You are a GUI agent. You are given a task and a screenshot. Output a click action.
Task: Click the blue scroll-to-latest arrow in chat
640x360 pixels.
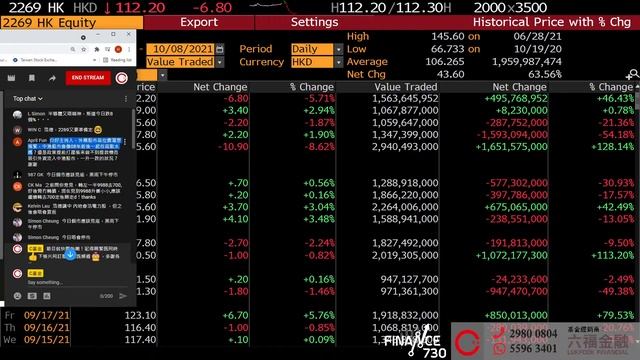[70, 255]
